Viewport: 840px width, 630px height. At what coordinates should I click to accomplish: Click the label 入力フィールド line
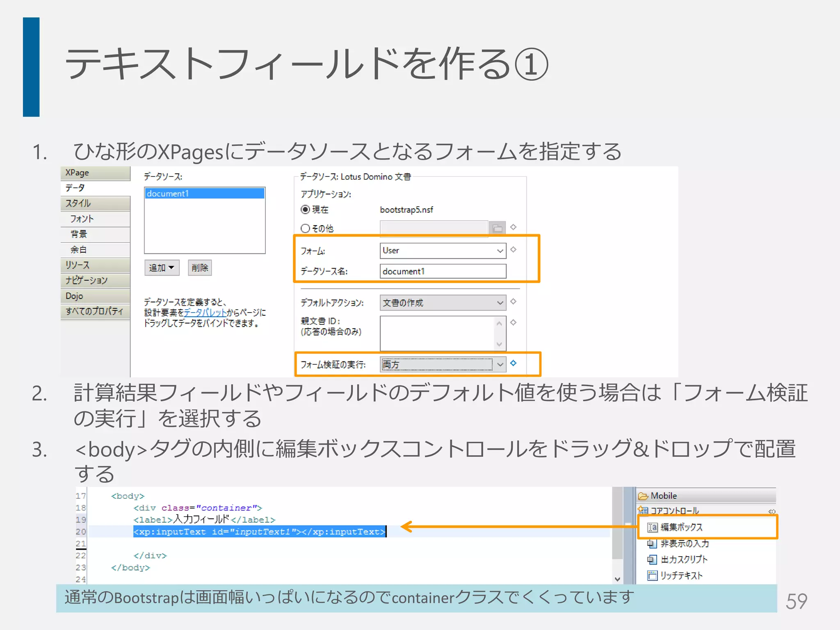(x=204, y=520)
